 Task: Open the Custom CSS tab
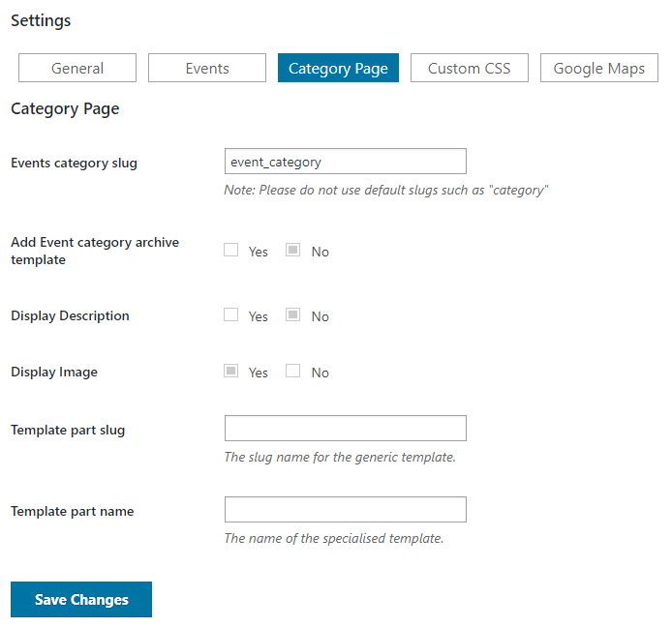click(x=470, y=68)
